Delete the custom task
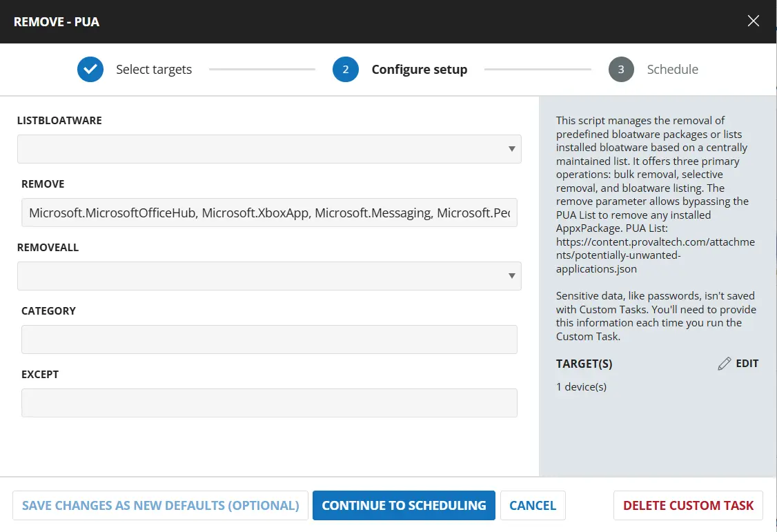This screenshot has width=777, height=532. pos(688,506)
